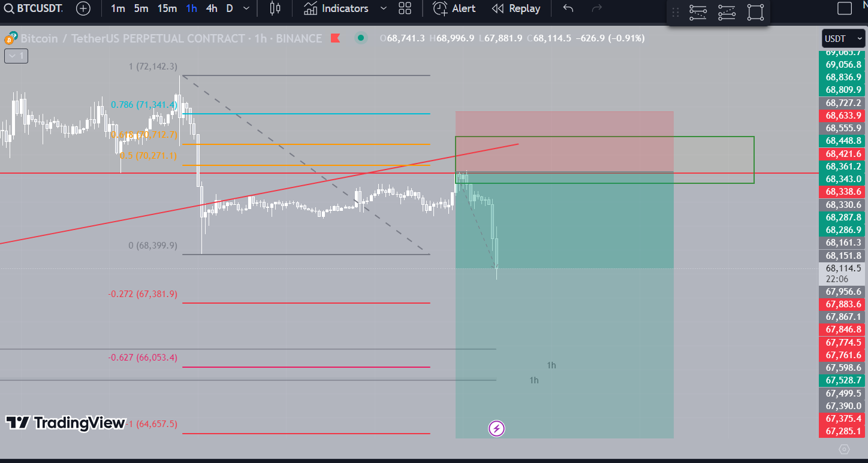Screen dimensions: 868x463
Task: Select the Long Position drawing tool
Action: 727,13
